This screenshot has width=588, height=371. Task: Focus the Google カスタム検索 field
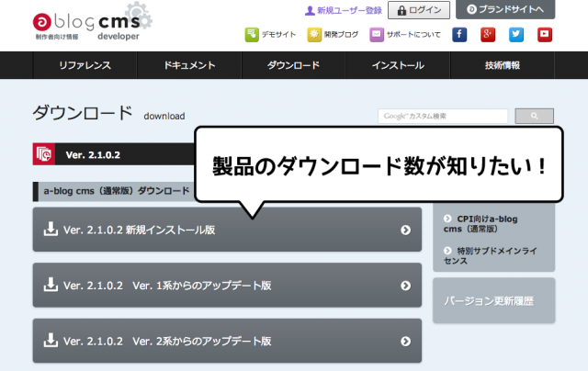[443, 117]
